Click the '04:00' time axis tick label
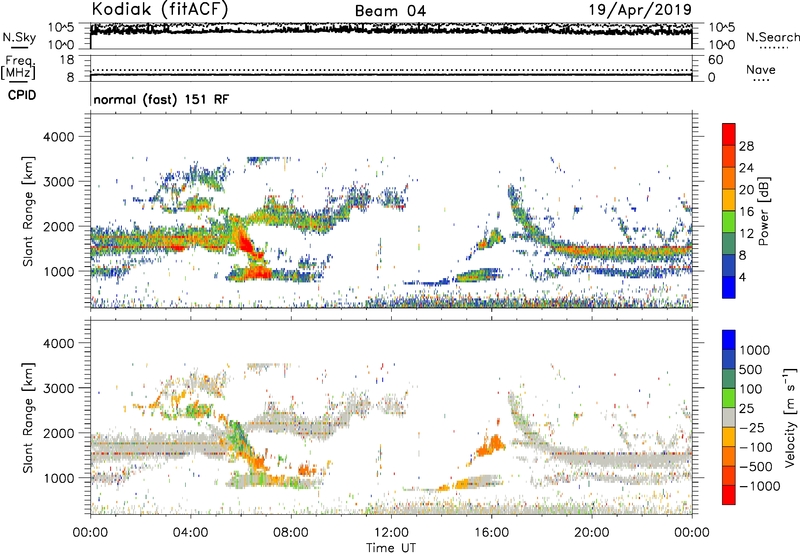This screenshot has height=554, width=800. point(190,533)
